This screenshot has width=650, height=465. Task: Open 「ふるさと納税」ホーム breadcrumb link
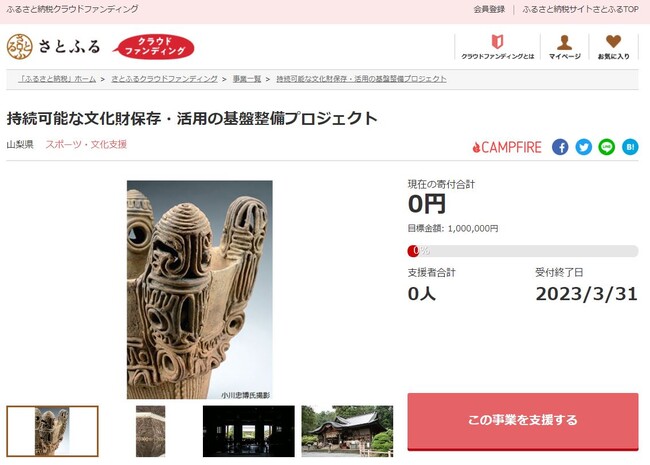57,79
